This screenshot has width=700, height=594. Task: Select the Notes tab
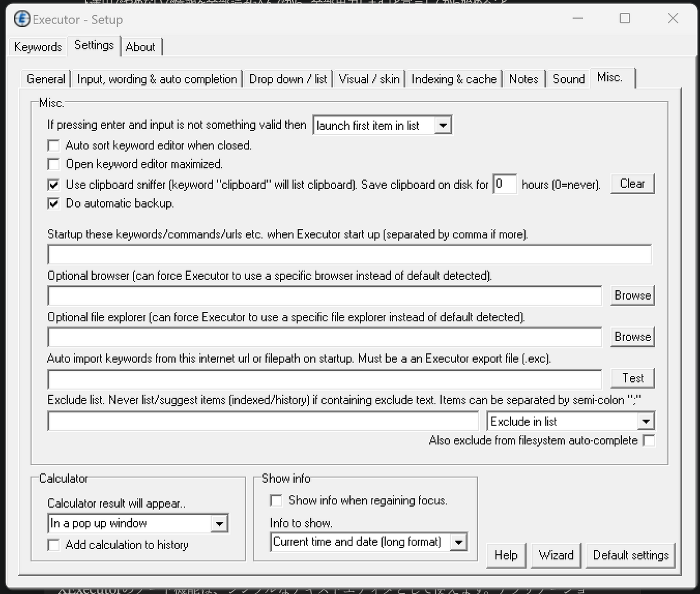524,79
